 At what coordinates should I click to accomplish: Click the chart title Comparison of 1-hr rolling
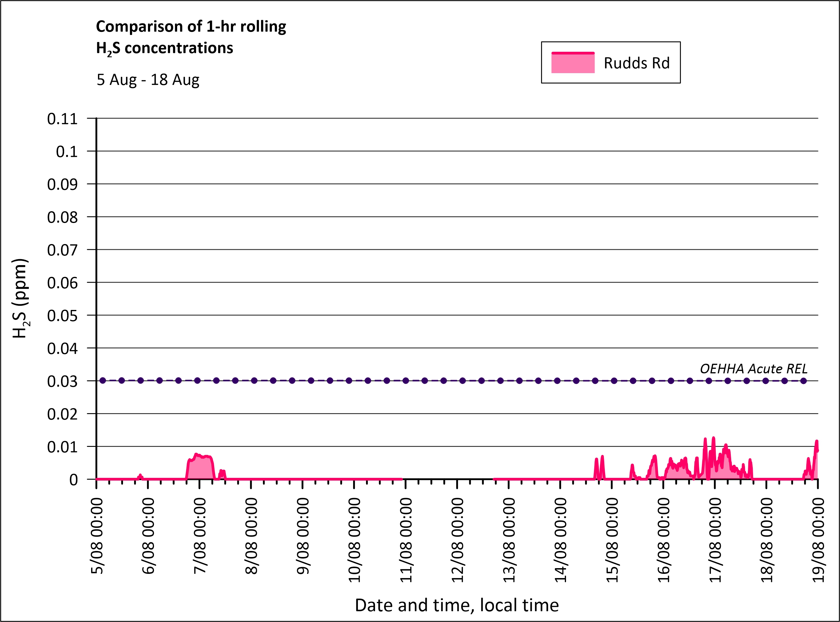coord(191,27)
